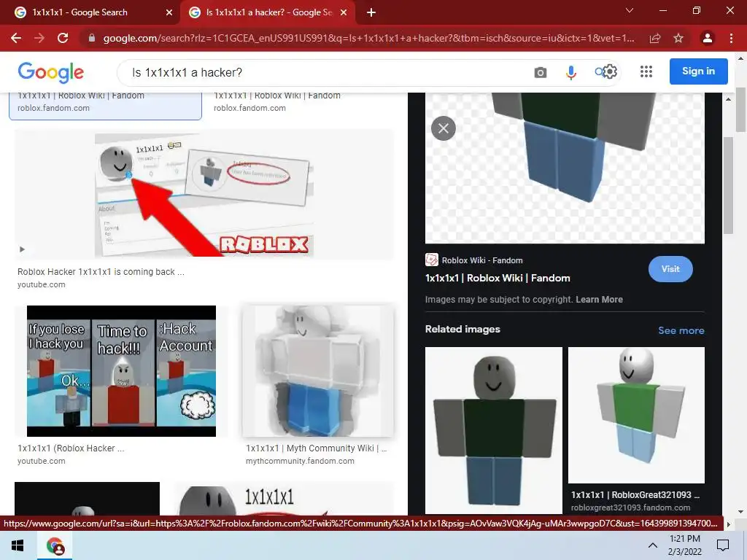Close the '1x1x1x1 - Google Search' tab
The width and height of the screenshot is (747, 560).
pyautogui.click(x=169, y=12)
